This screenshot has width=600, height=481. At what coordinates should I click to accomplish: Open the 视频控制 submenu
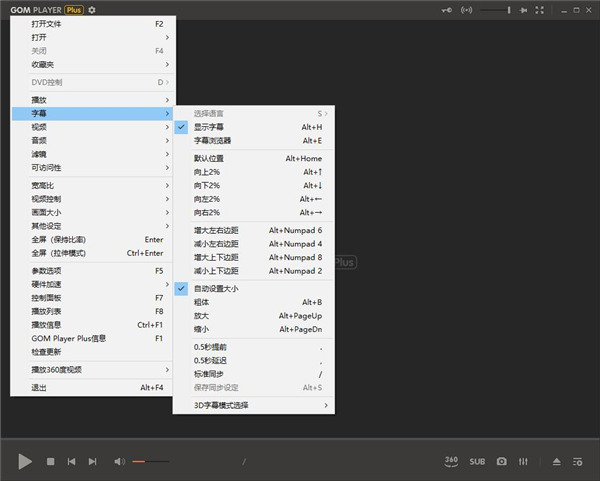93,199
